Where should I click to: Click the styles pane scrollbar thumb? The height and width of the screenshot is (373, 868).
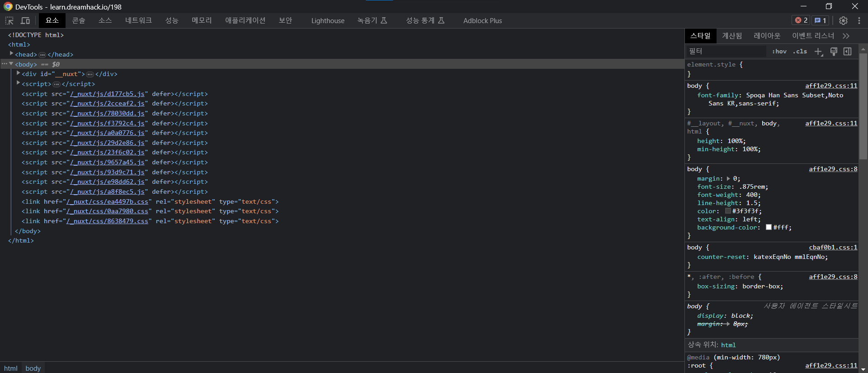863,106
